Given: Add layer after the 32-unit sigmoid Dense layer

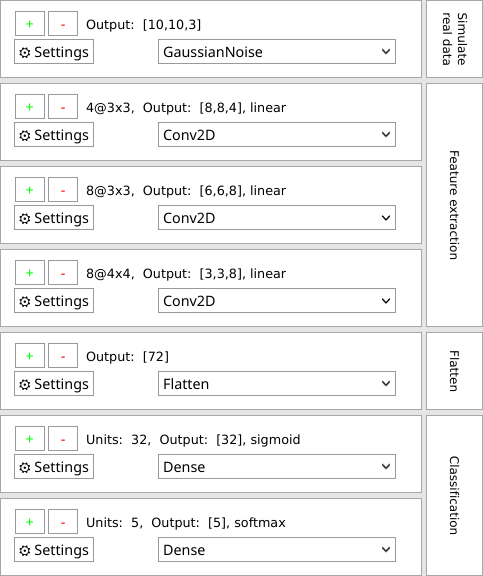Looking at the screenshot, I should pyautogui.click(x=30, y=439).
